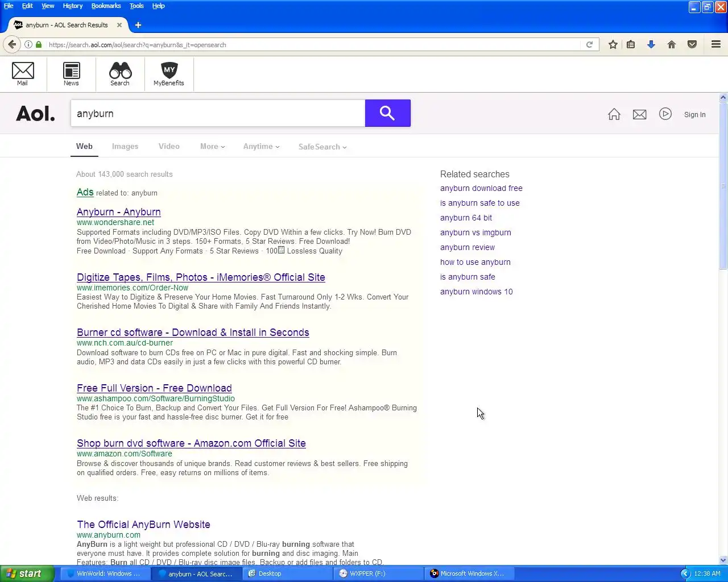Open the Firefox hamburger menu
The height and width of the screenshot is (582, 728).
[716, 44]
